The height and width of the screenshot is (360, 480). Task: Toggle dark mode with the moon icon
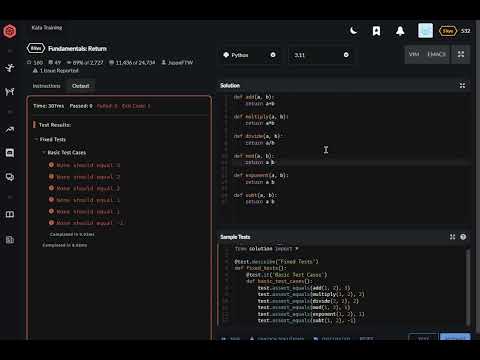click(x=353, y=31)
